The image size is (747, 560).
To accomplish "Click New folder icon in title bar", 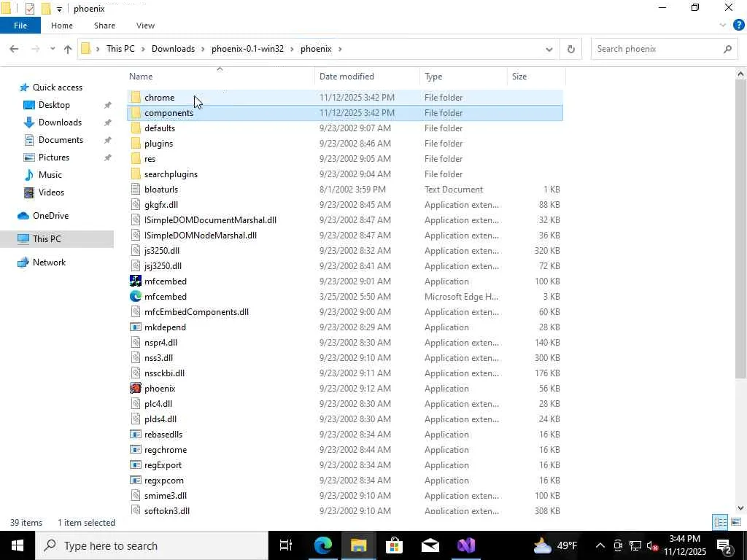I will pos(46,8).
